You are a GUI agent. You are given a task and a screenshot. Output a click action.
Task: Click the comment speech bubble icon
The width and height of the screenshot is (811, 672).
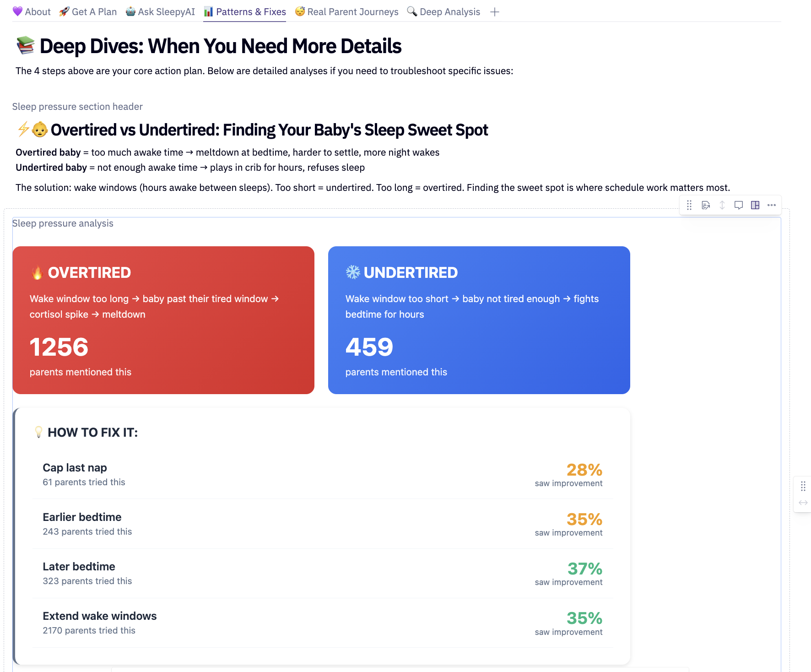pos(739,205)
